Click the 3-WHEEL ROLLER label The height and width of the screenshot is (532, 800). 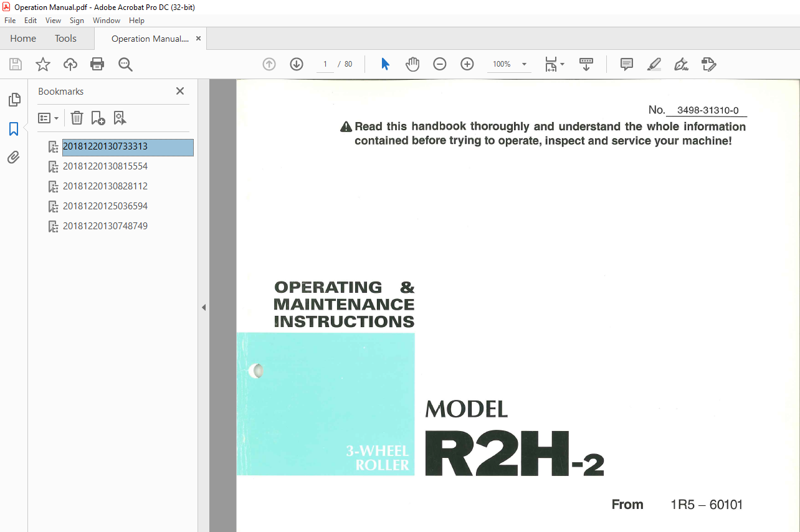pos(378,458)
